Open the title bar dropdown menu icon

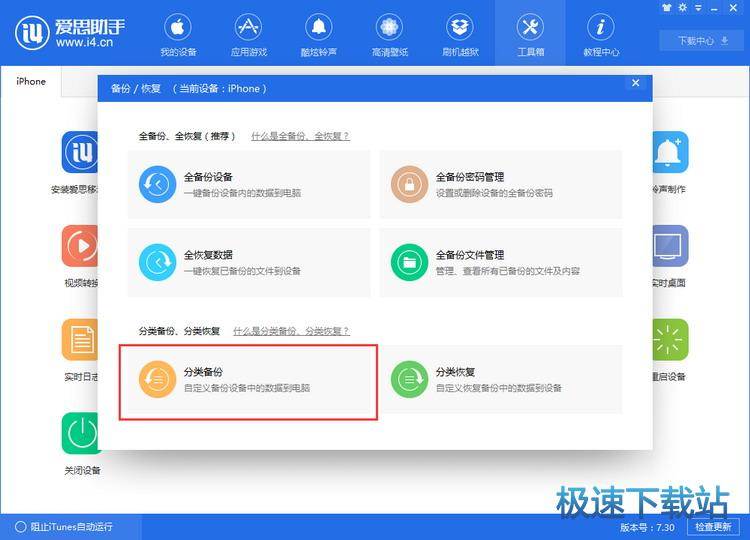coord(698,8)
